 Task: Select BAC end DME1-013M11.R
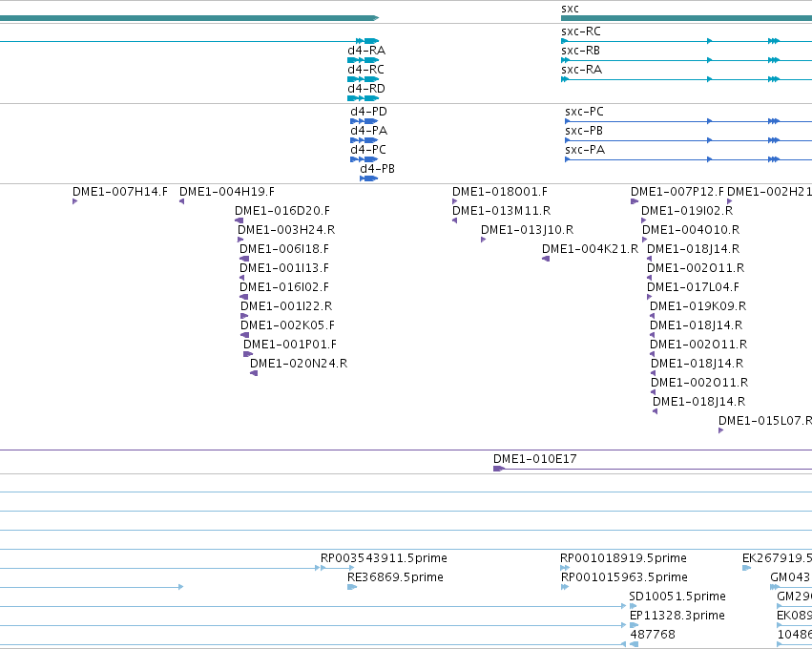501,211
